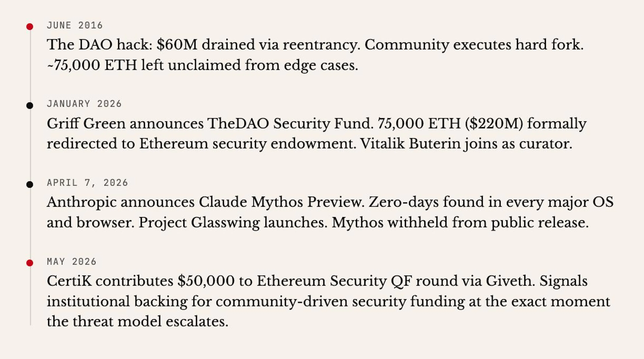Click the MAY 2026 date label

[x=71, y=262]
